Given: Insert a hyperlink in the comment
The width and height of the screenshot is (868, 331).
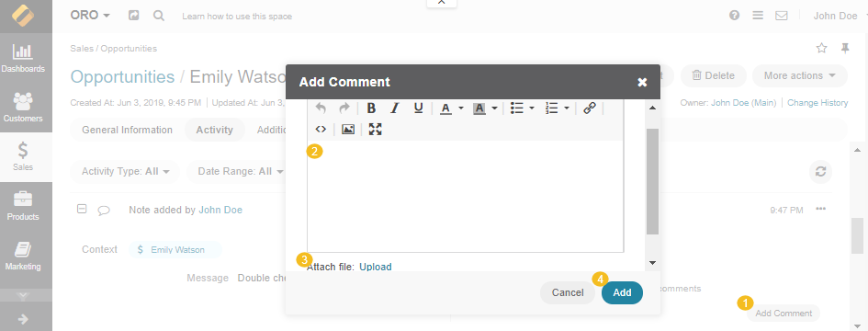Looking at the screenshot, I should [x=590, y=108].
